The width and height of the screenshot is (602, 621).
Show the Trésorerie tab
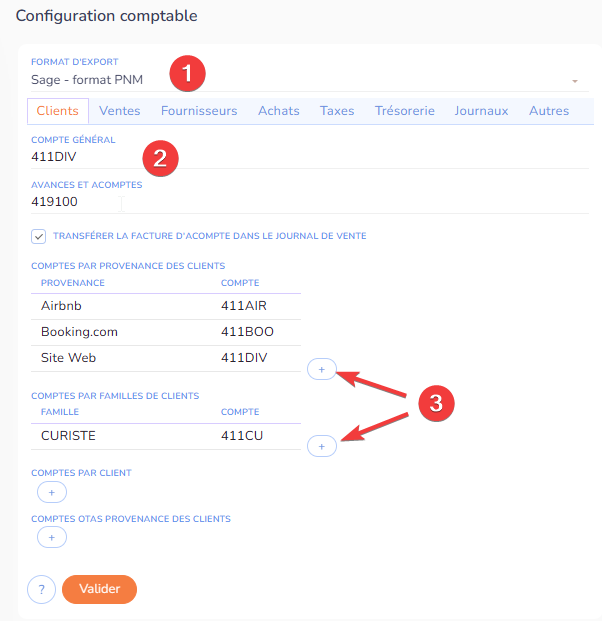tap(405, 111)
